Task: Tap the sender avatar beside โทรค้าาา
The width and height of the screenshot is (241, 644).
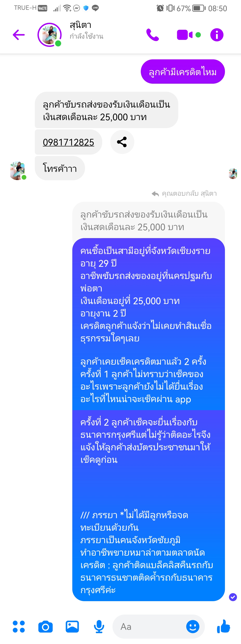Action: [x=17, y=170]
